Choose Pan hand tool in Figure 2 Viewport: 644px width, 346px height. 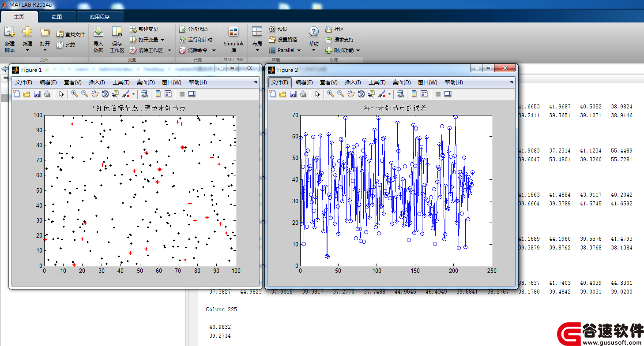tap(351, 94)
